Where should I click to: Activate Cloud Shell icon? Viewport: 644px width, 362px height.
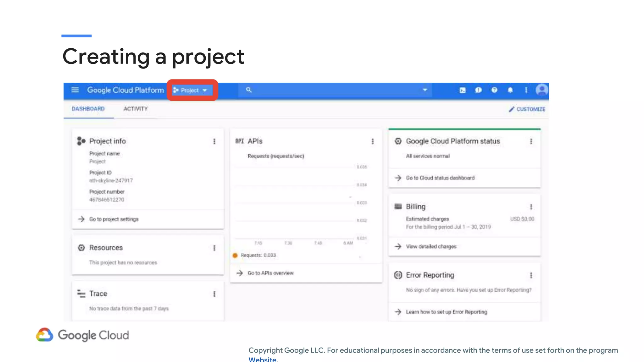[x=463, y=90]
